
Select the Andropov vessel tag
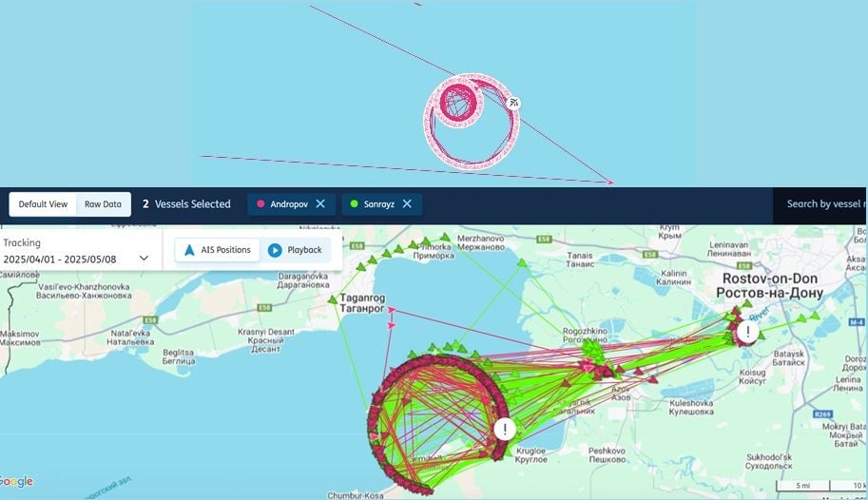(x=291, y=203)
